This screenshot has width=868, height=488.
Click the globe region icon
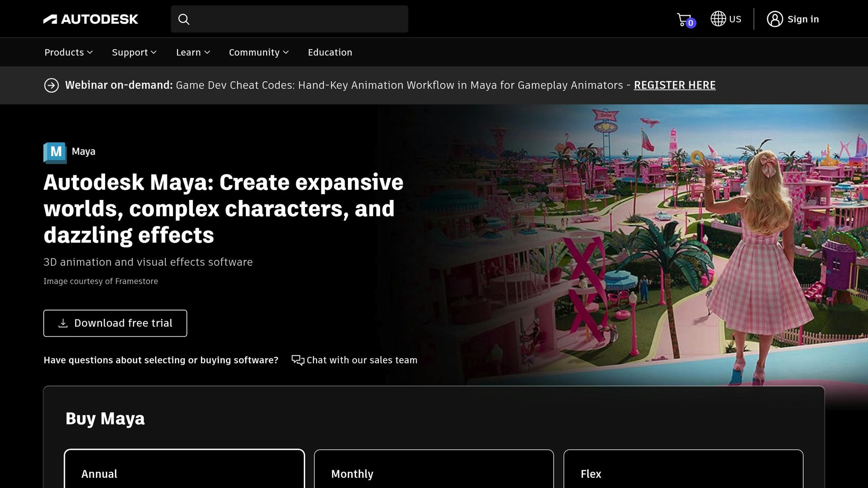pos(718,19)
